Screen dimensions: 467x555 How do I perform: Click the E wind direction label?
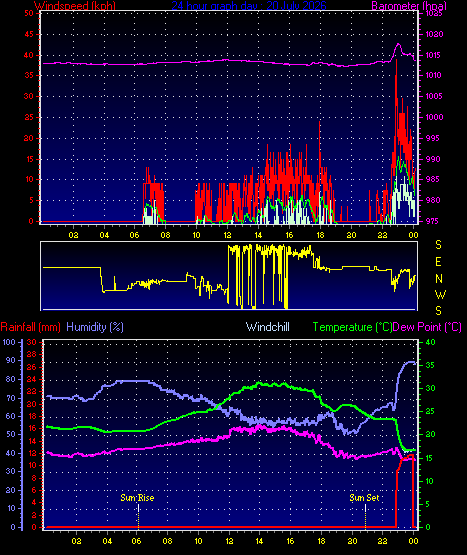pyautogui.click(x=438, y=262)
